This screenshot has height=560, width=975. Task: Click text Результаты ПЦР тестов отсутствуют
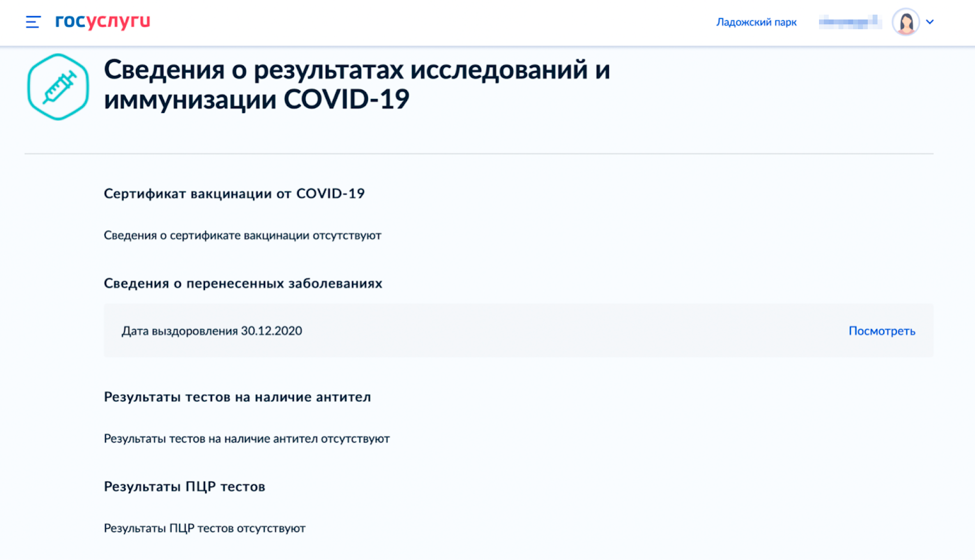[204, 528]
